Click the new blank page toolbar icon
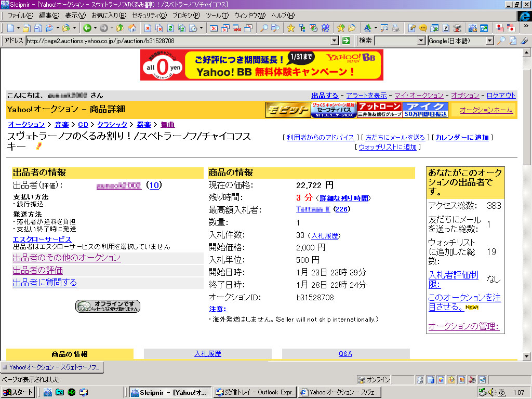Screen dimensions: 532x399 coord(10,28)
